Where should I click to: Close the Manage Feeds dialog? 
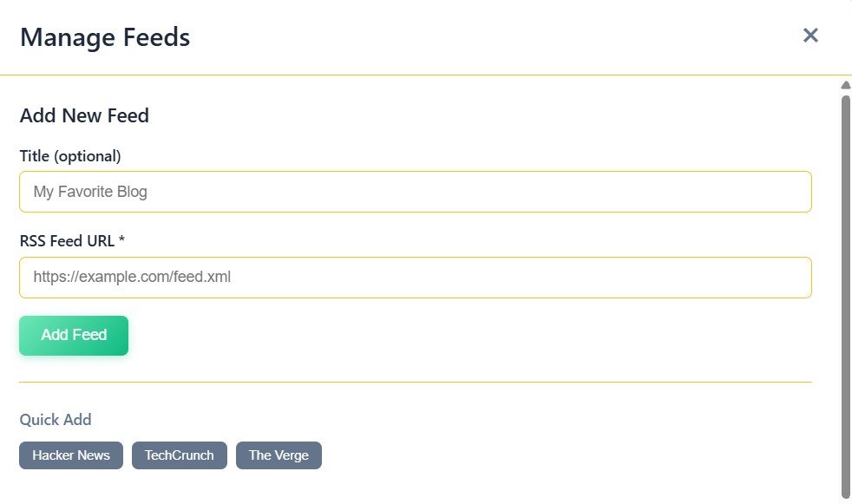(x=810, y=36)
